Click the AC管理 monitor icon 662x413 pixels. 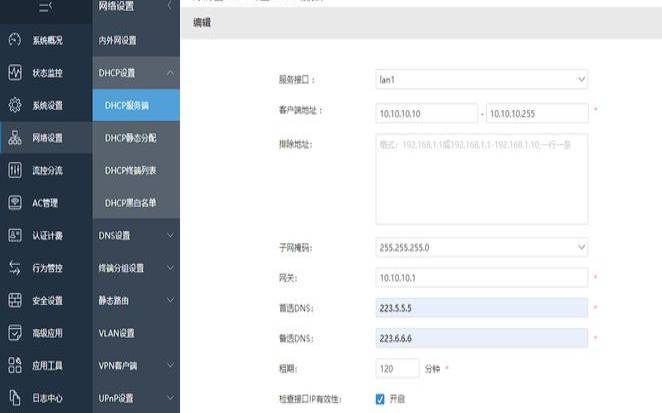click(x=15, y=202)
